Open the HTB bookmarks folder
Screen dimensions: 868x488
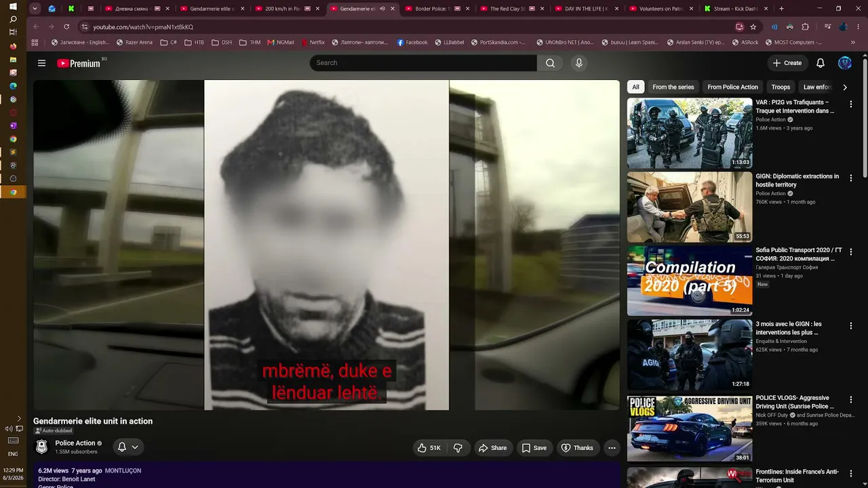tap(194, 42)
